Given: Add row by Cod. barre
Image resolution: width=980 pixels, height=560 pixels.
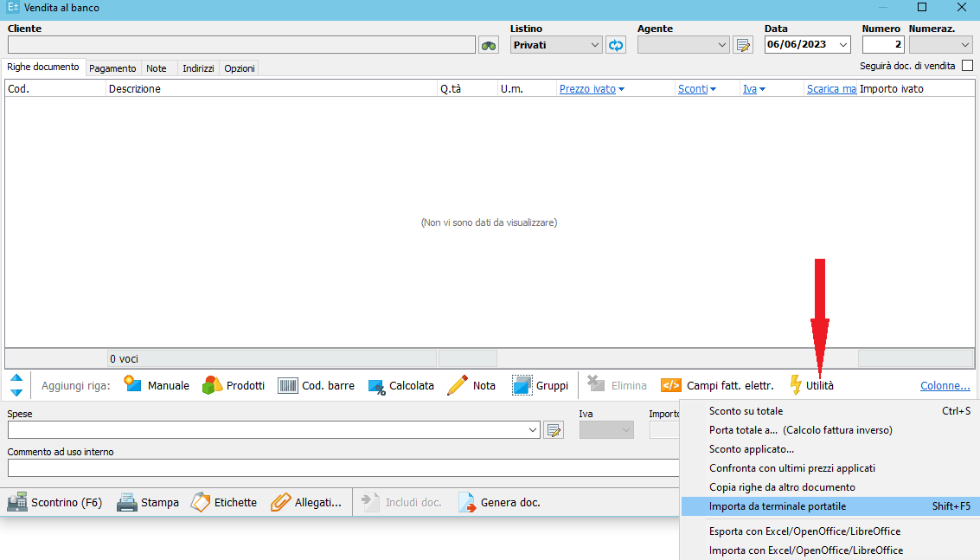Looking at the screenshot, I should click(x=317, y=385).
